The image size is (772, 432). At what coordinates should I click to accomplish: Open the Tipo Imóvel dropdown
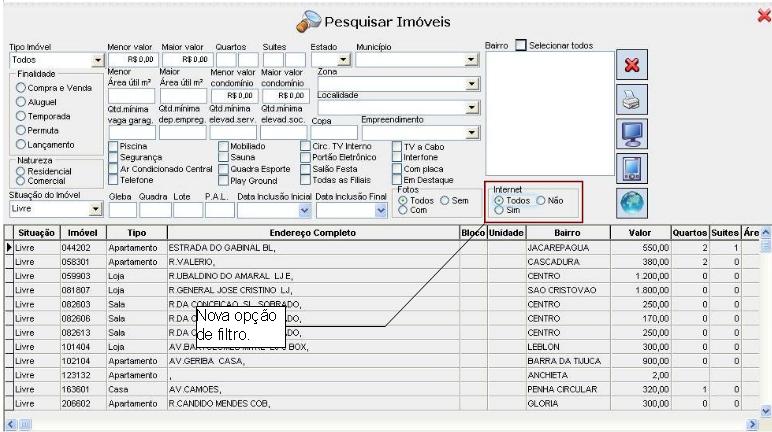[x=98, y=60]
